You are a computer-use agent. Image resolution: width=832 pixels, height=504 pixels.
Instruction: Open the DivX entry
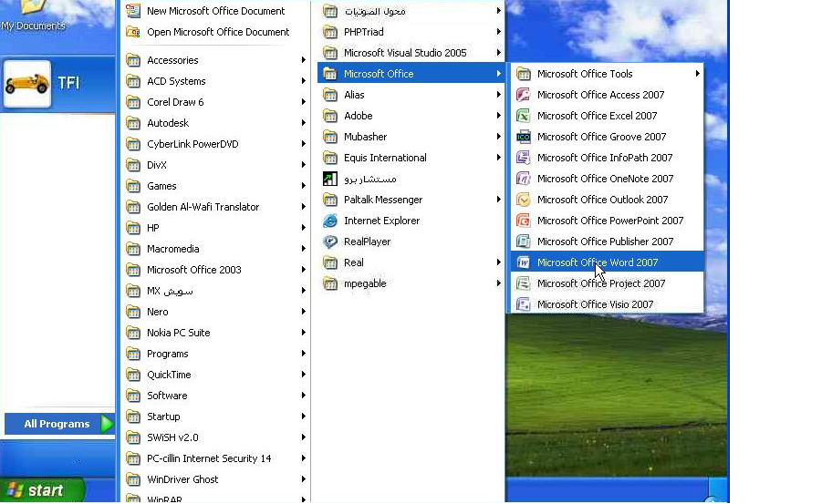(216, 165)
